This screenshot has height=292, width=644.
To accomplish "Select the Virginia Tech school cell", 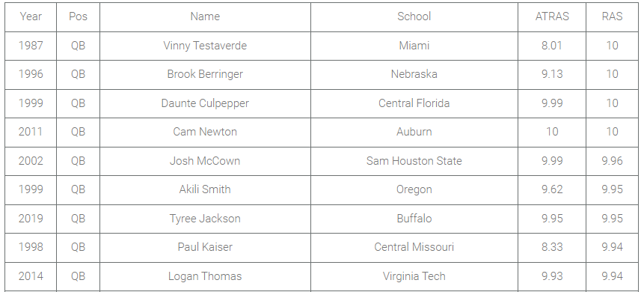I will (x=414, y=276).
